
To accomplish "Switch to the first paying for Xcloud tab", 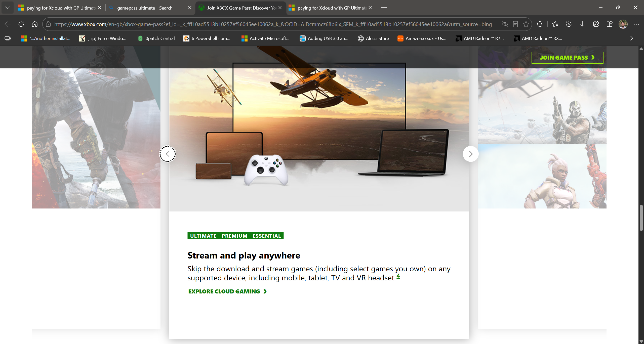I will (60, 8).
